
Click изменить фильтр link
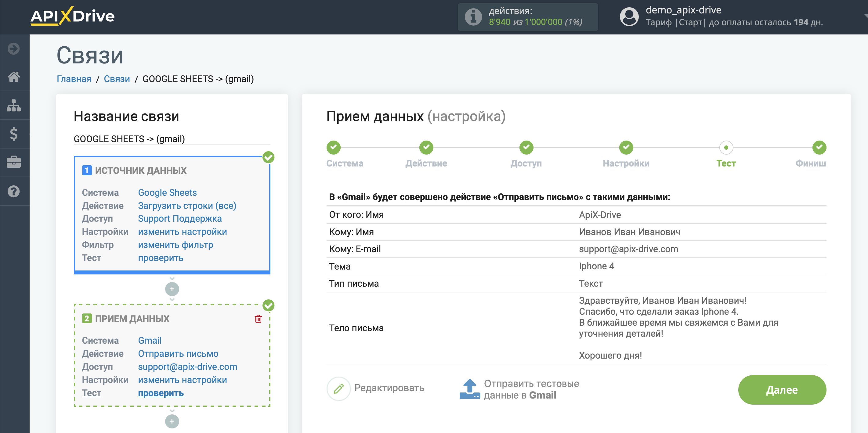coord(175,245)
